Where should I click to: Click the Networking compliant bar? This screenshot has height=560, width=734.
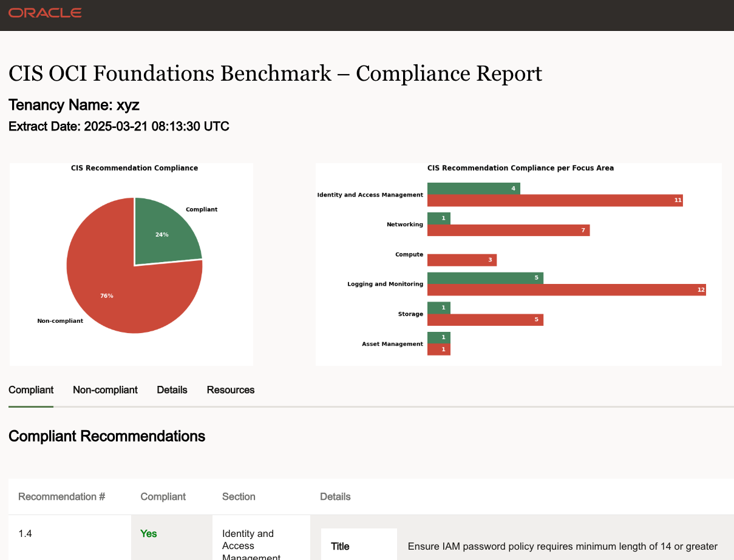pos(438,218)
